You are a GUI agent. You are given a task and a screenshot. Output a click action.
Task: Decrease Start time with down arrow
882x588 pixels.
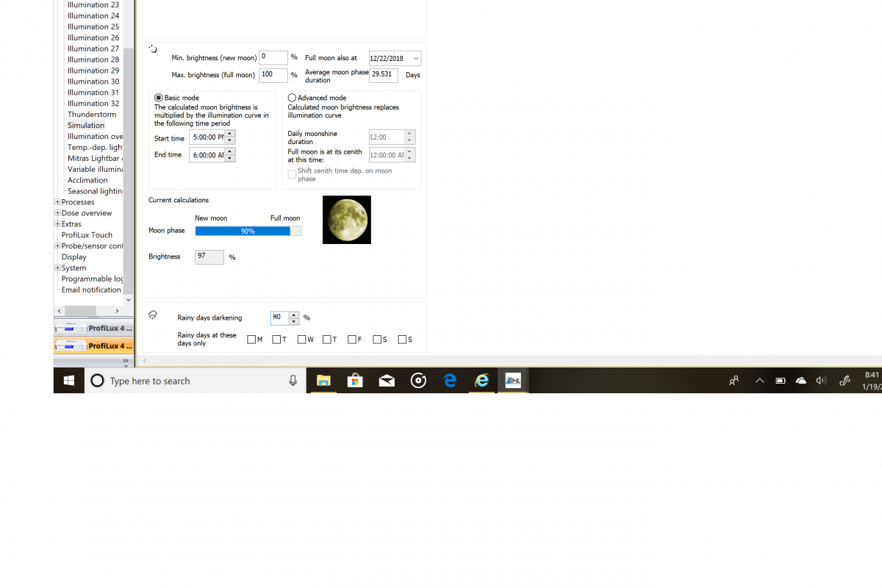230,141
